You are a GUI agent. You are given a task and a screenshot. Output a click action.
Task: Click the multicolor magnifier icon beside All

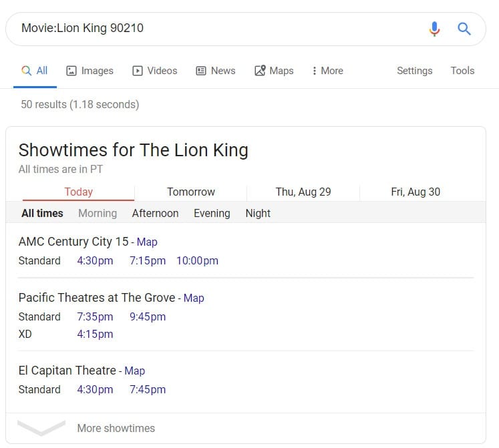[26, 71]
